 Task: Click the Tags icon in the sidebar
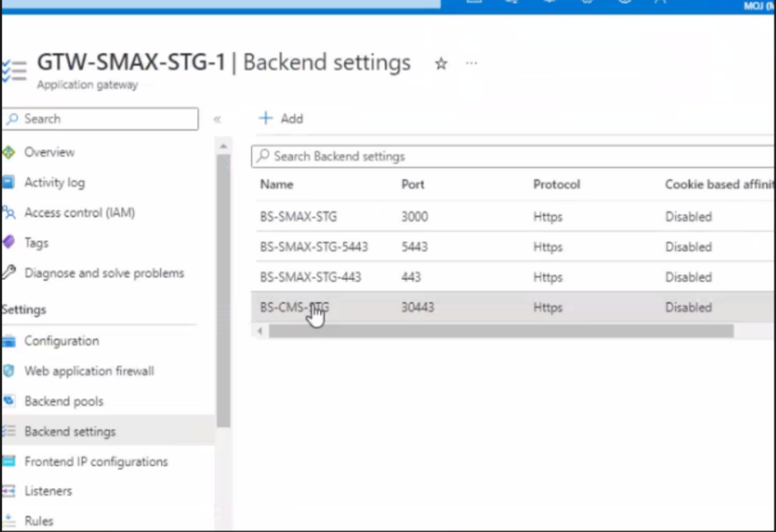(x=10, y=243)
